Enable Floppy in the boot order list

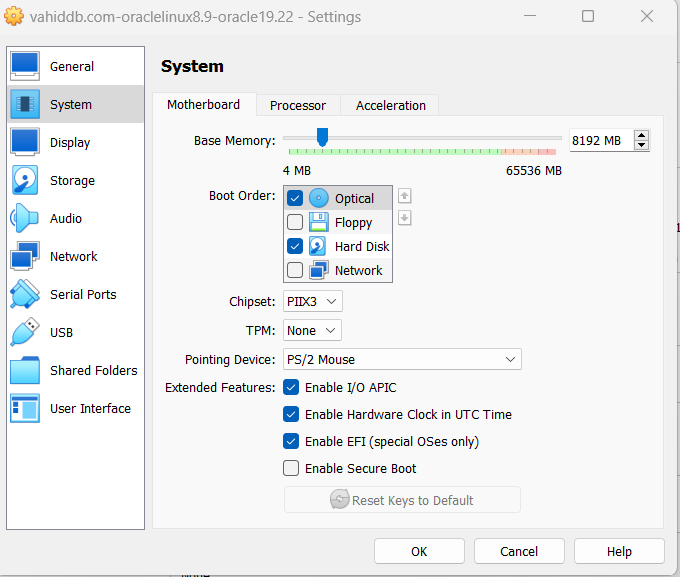[295, 222]
